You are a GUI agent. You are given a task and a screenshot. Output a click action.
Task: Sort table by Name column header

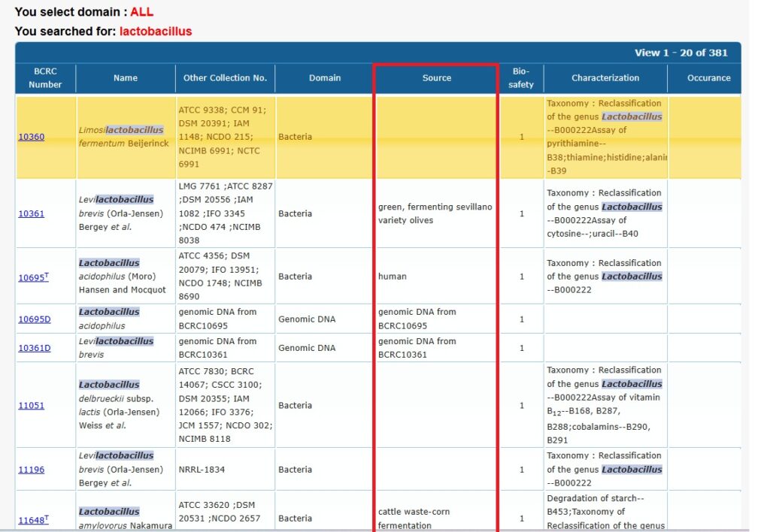coord(126,78)
